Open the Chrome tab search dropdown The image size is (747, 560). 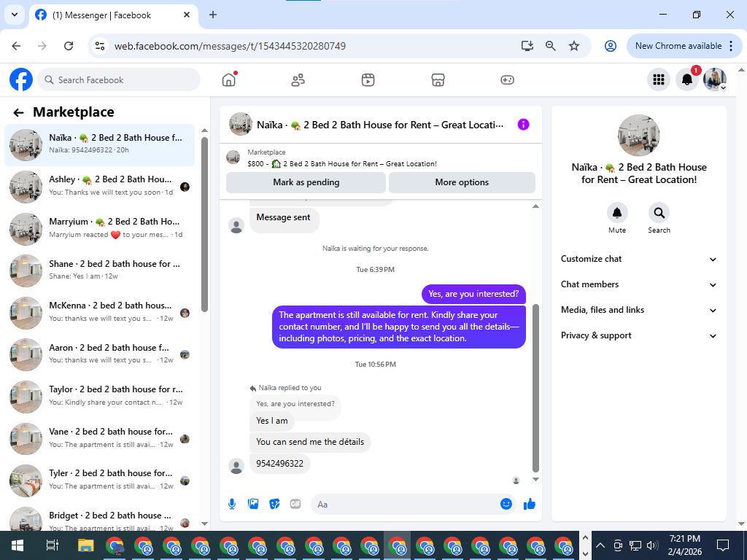pyautogui.click(x=15, y=15)
